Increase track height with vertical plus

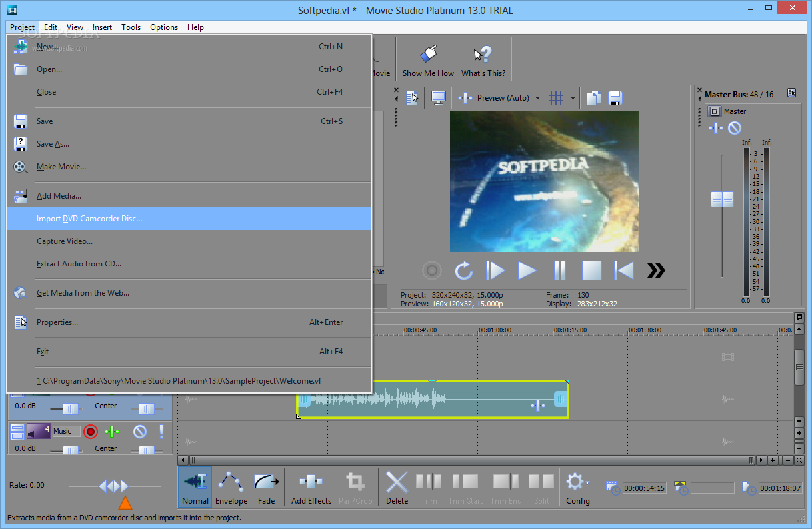click(x=799, y=434)
